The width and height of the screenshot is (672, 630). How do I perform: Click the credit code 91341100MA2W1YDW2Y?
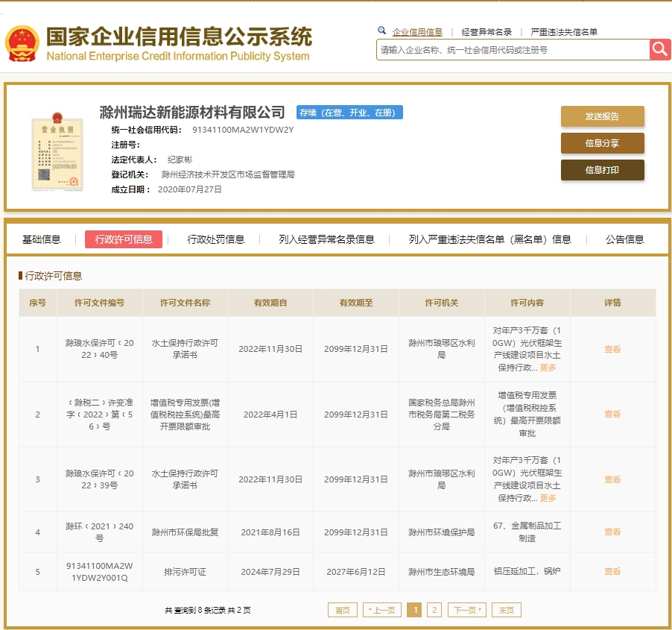pos(243,130)
